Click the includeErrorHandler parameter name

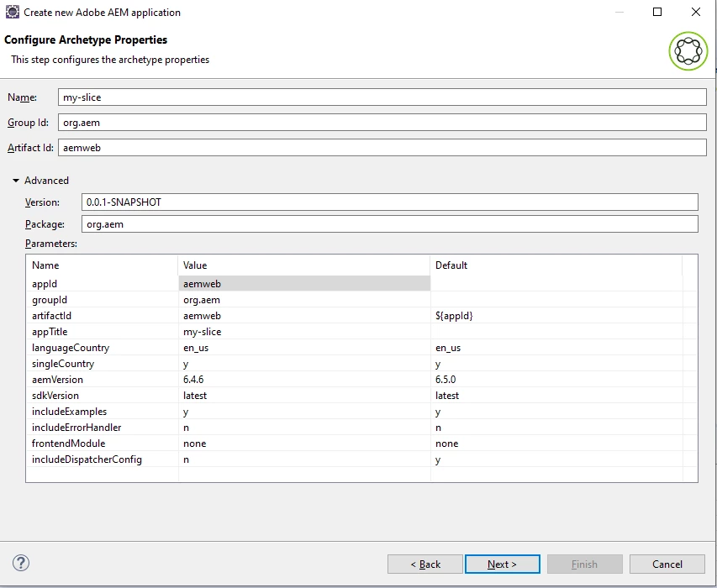pos(76,428)
